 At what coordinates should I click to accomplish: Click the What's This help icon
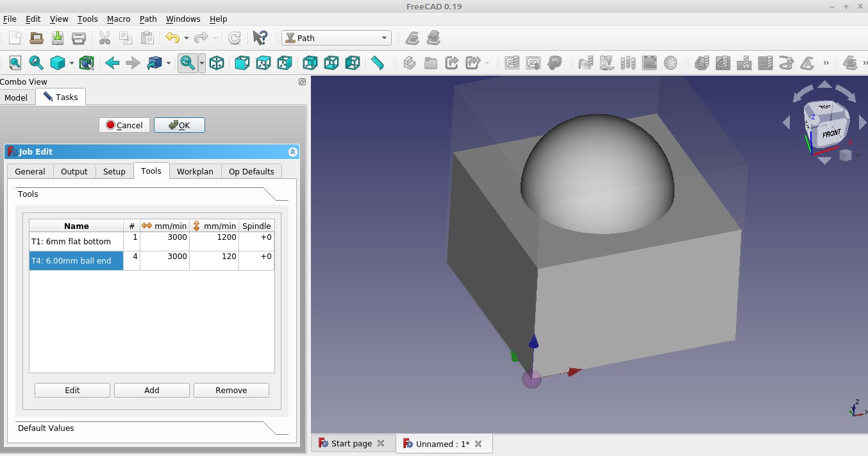tap(260, 38)
